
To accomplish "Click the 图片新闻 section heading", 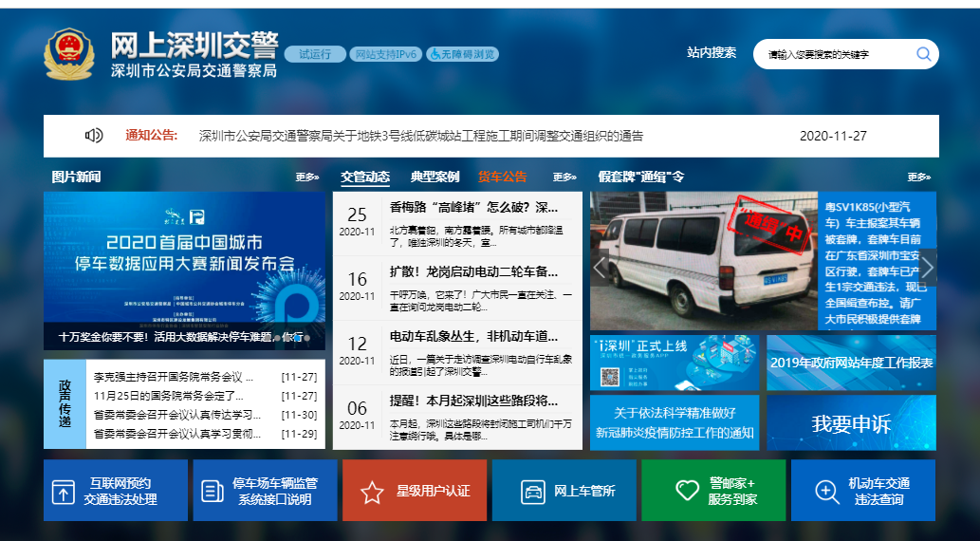I will pos(76,177).
